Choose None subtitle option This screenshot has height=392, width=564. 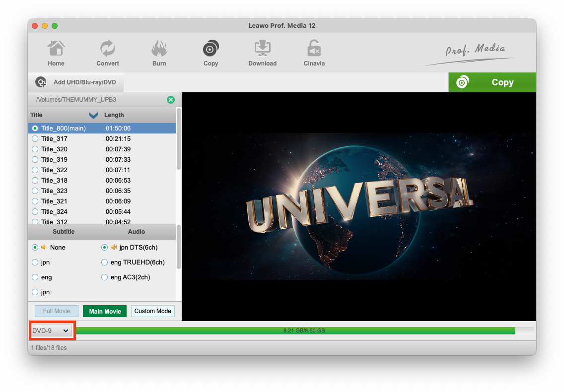pyautogui.click(x=35, y=248)
